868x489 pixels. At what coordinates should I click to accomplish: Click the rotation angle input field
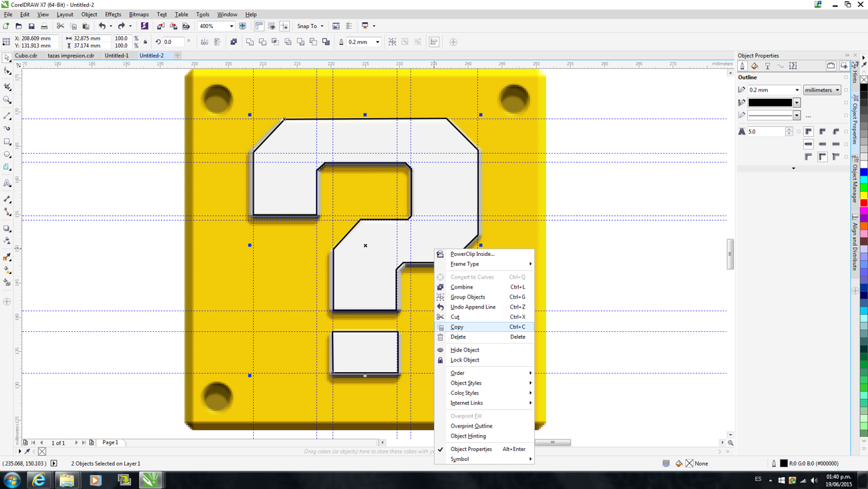[x=173, y=42]
